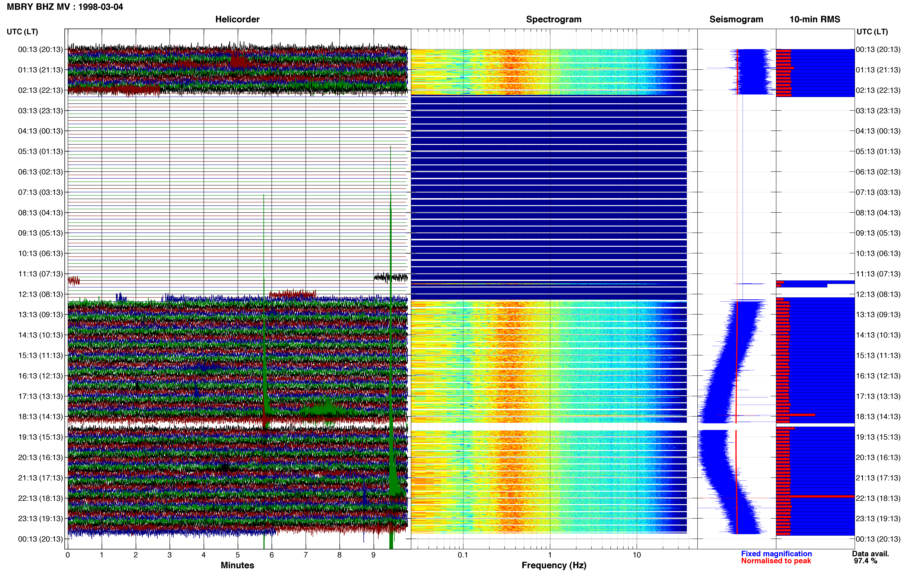Viewport: 924px width, 578px height.
Task: Select the '97.4 %' data availability value
Action: point(865,561)
